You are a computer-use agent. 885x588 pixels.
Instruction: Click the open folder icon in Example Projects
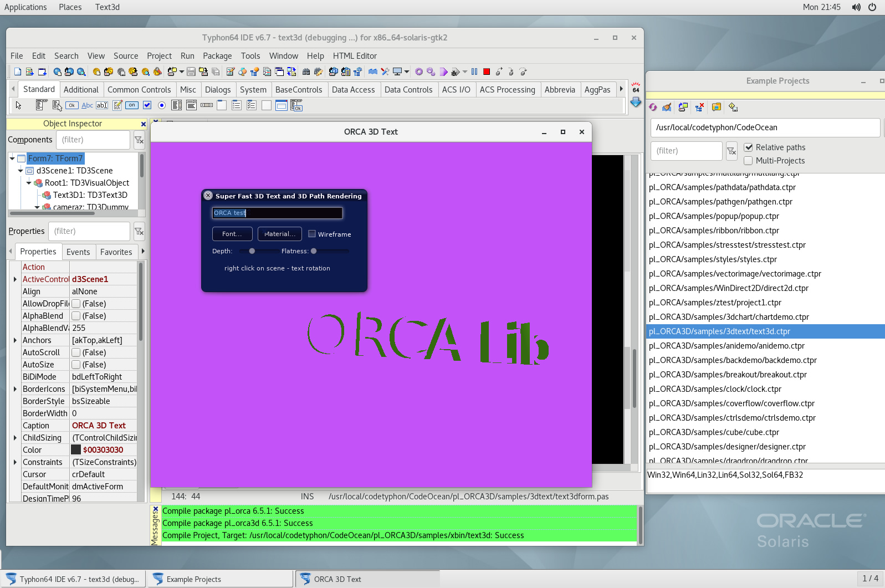717,107
